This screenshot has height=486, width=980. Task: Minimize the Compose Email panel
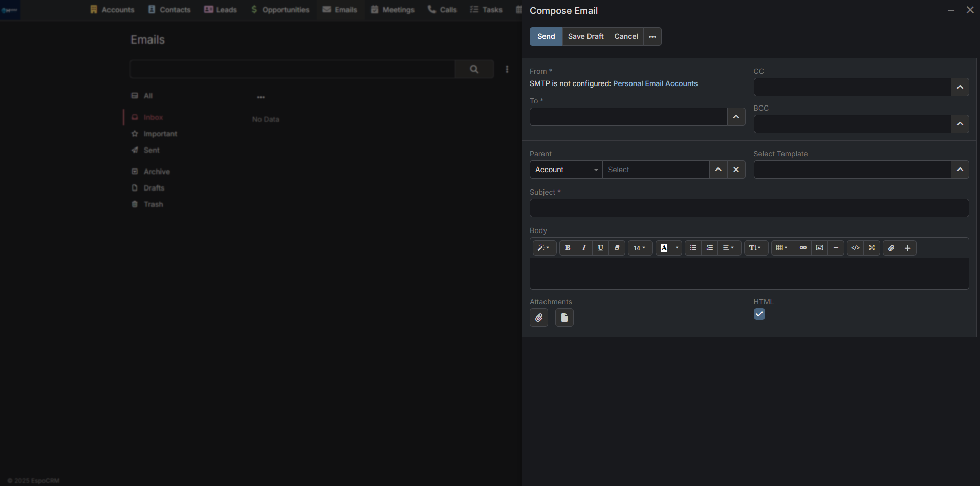(x=951, y=10)
